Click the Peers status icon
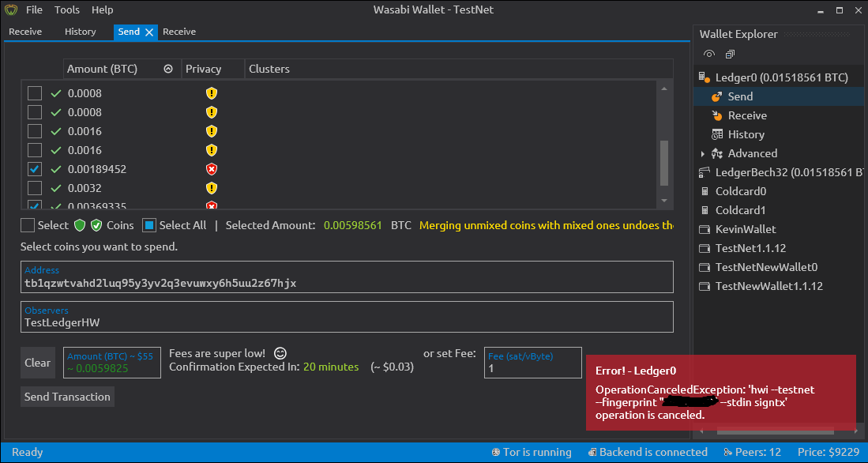868x463 pixels. coord(728,453)
